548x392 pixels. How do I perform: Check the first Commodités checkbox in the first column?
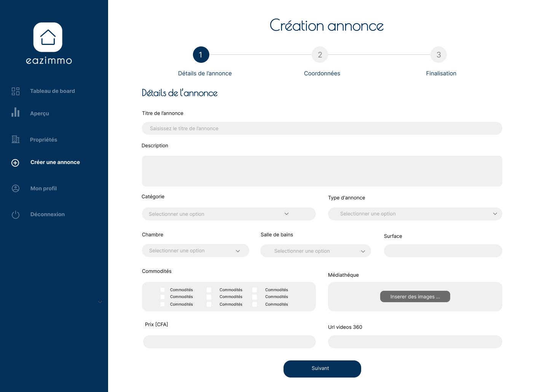162,290
